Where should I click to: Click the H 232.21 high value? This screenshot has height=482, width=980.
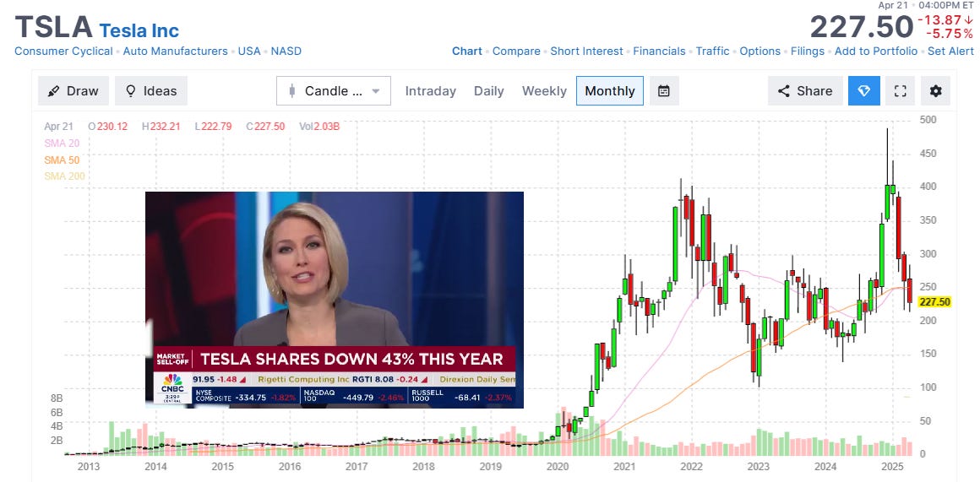161,127
